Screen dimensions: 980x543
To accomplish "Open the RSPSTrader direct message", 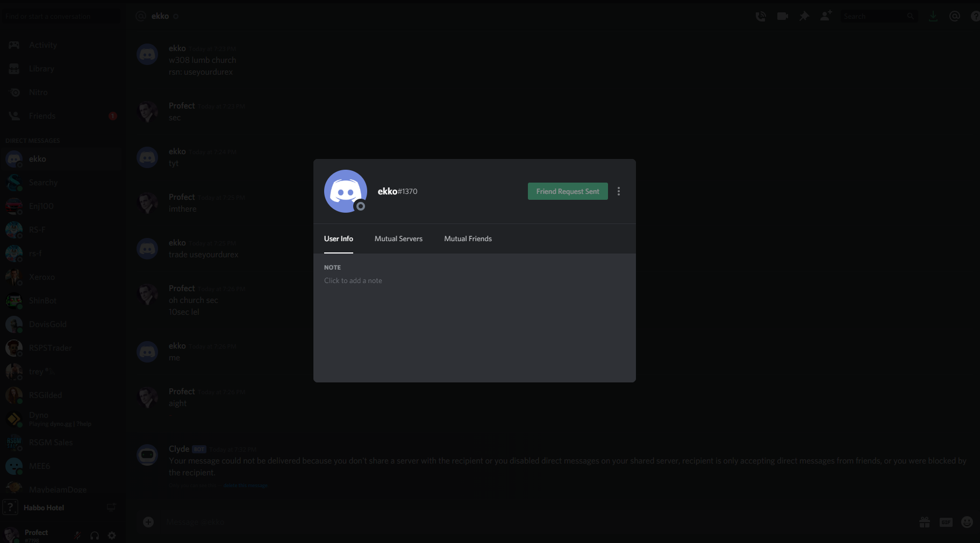I will point(61,348).
